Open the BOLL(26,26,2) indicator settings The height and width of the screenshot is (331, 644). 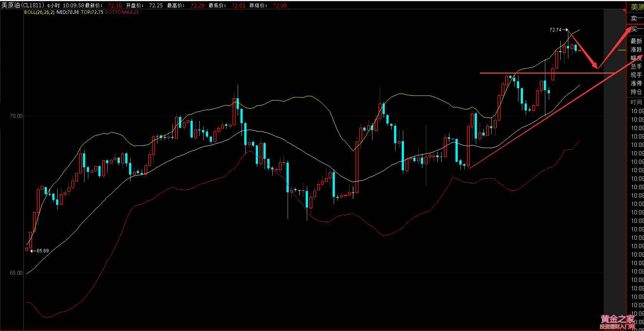point(39,12)
